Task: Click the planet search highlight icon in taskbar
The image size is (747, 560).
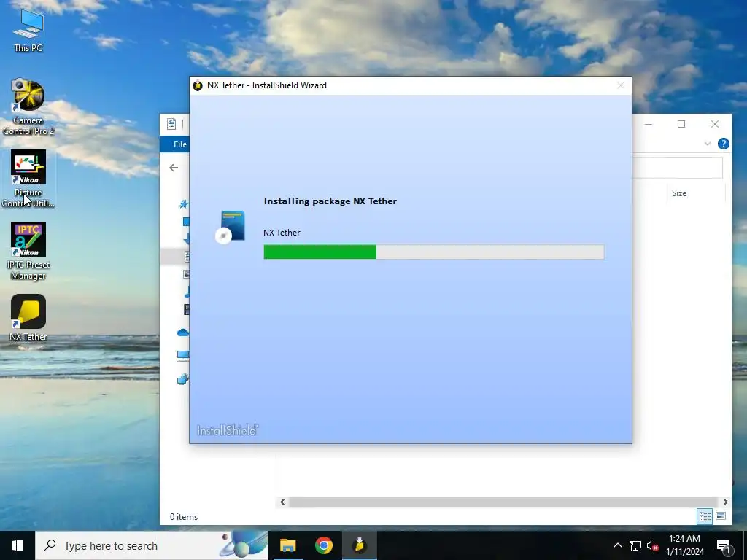Action: [x=243, y=545]
